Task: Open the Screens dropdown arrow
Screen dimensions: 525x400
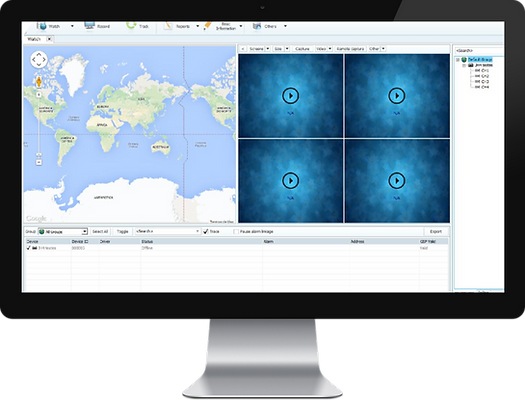Action: point(268,49)
